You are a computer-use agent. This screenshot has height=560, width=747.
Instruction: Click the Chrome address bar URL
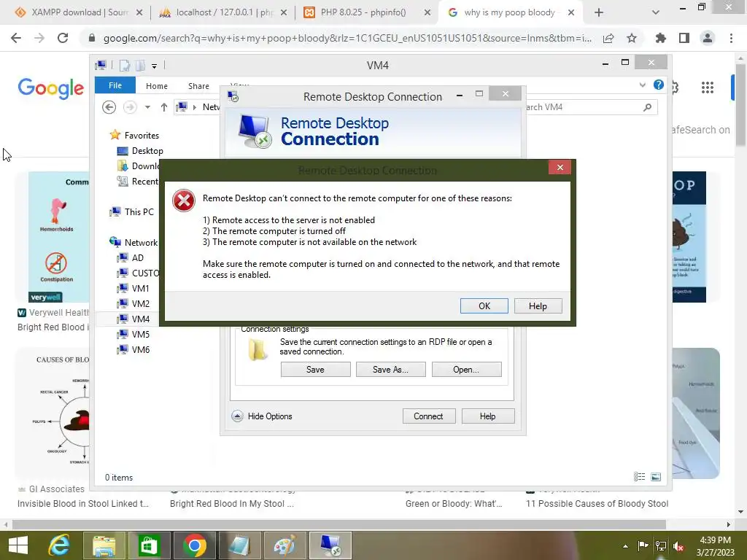click(x=347, y=38)
